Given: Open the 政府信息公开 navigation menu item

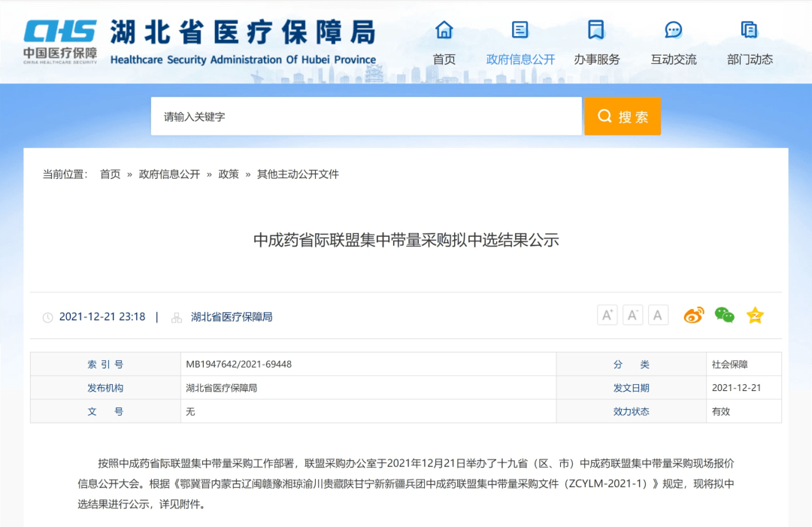Looking at the screenshot, I should click(520, 59).
